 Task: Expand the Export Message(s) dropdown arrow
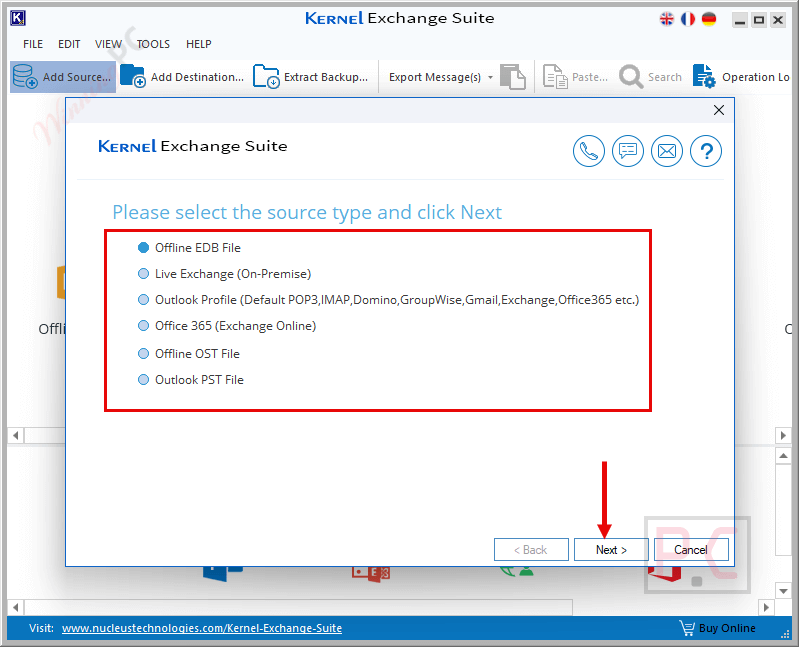pos(490,77)
